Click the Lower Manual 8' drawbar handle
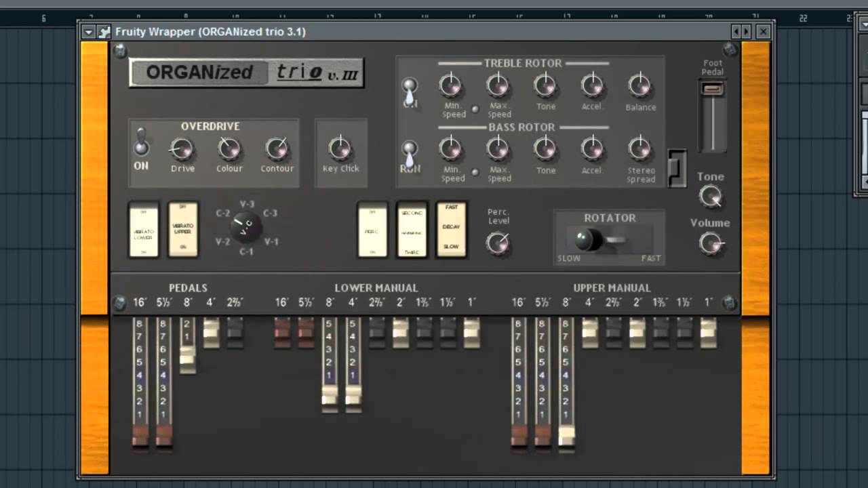Image resolution: width=868 pixels, height=488 pixels. pos(330,398)
